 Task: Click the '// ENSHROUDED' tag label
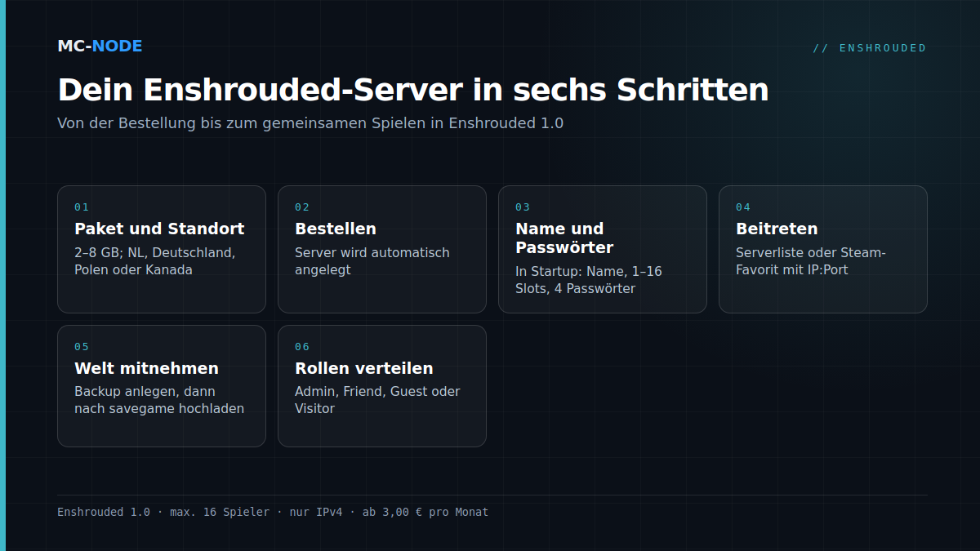tap(870, 48)
